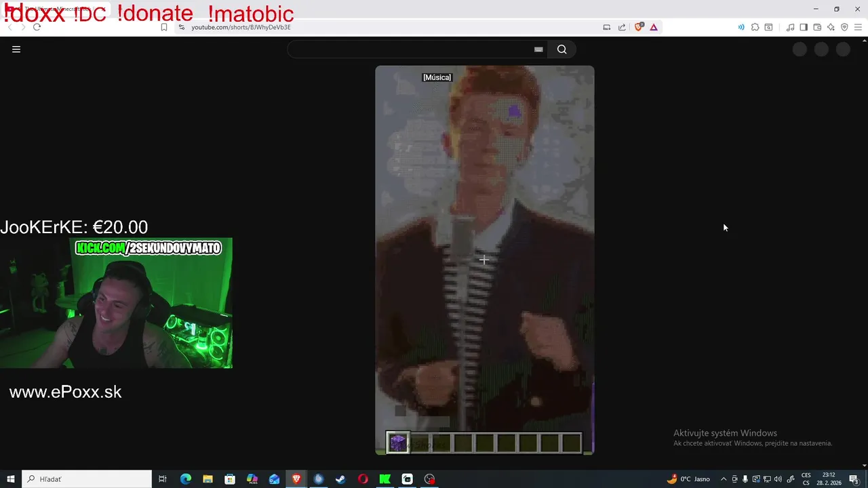Open the white square-face app in the taskbar
Screen dimensions: 868x488
pos(407,479)
